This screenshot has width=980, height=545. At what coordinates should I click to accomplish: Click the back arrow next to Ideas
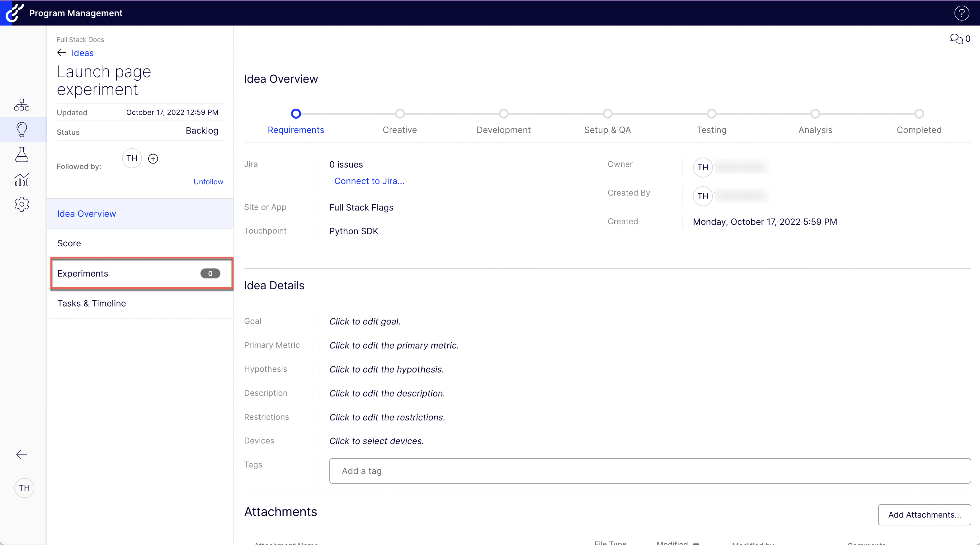(61, 53)
